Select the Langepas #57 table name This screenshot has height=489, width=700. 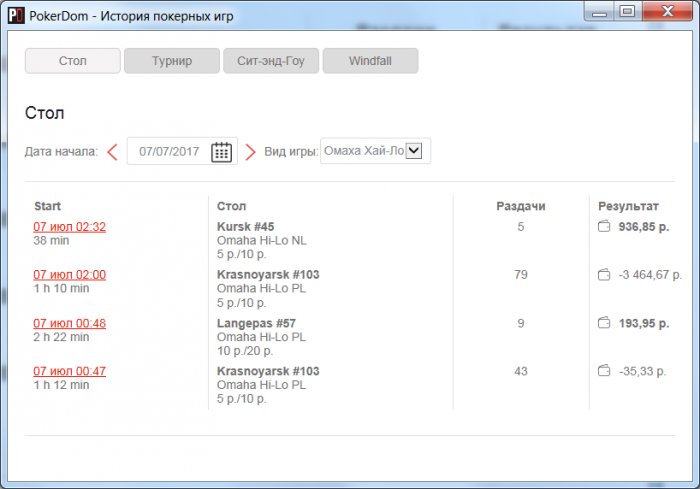pyautogui.click(x=256, y=323)
